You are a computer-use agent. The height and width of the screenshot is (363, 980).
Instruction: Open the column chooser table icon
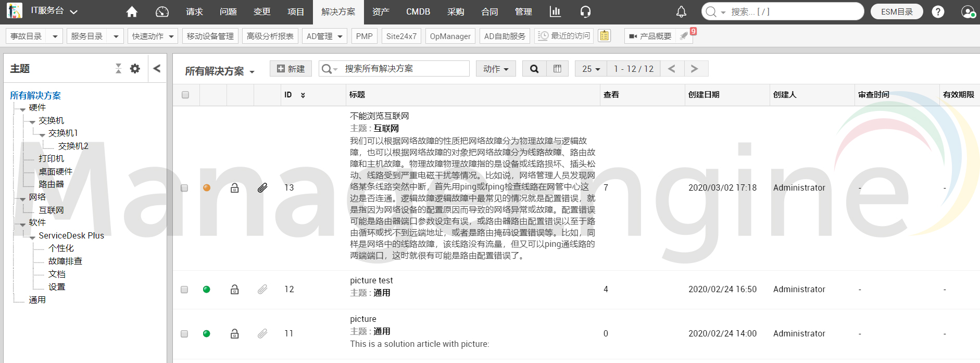[557, 69]
